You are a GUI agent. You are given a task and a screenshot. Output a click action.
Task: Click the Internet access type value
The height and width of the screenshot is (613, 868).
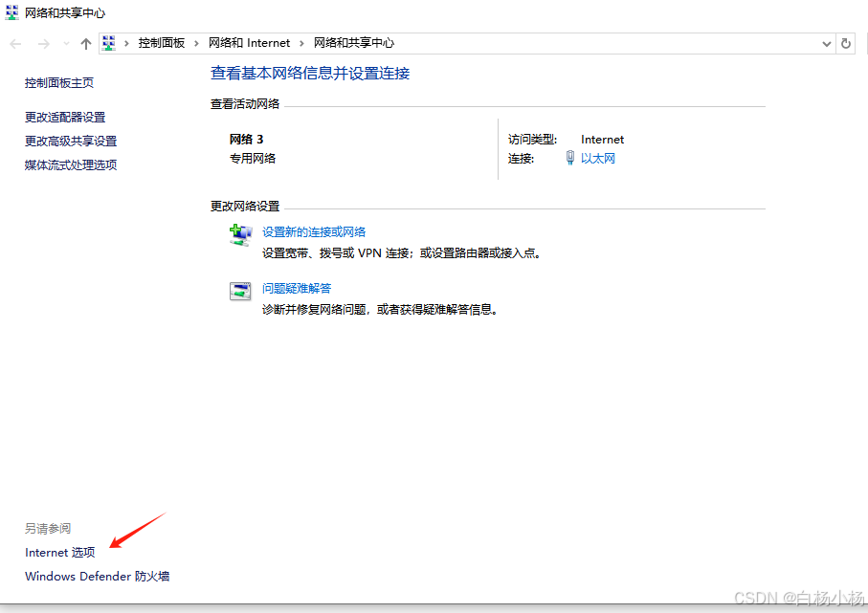[x=602, y=140]
